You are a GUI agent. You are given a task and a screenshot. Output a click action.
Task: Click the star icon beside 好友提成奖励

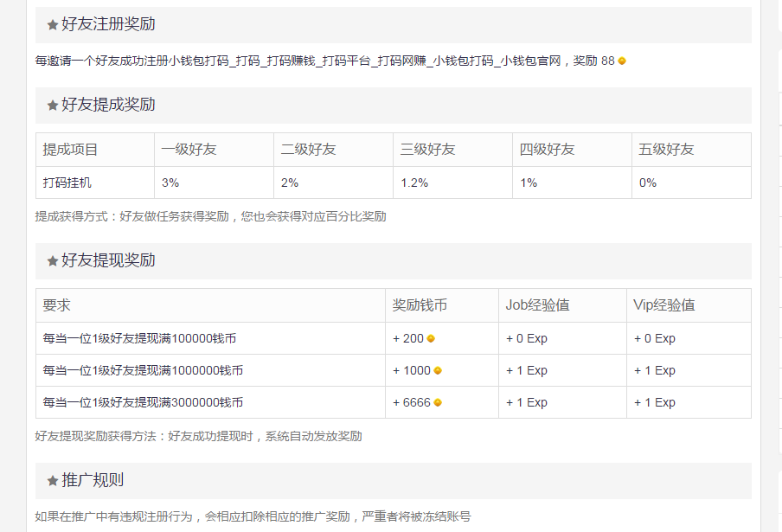click(x=53, y=106)
